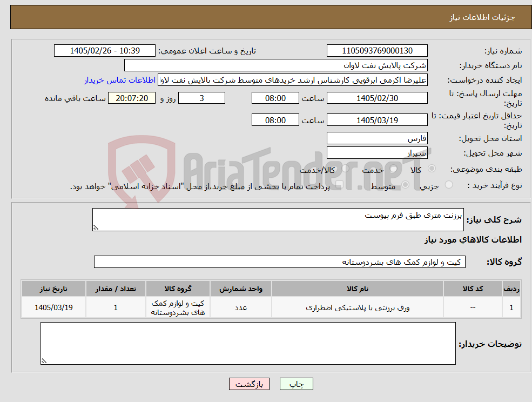Viewport: 532px width, 402px height.
Task: Click the price validity time 08:00 field
Action: click(x=275, y=120)
